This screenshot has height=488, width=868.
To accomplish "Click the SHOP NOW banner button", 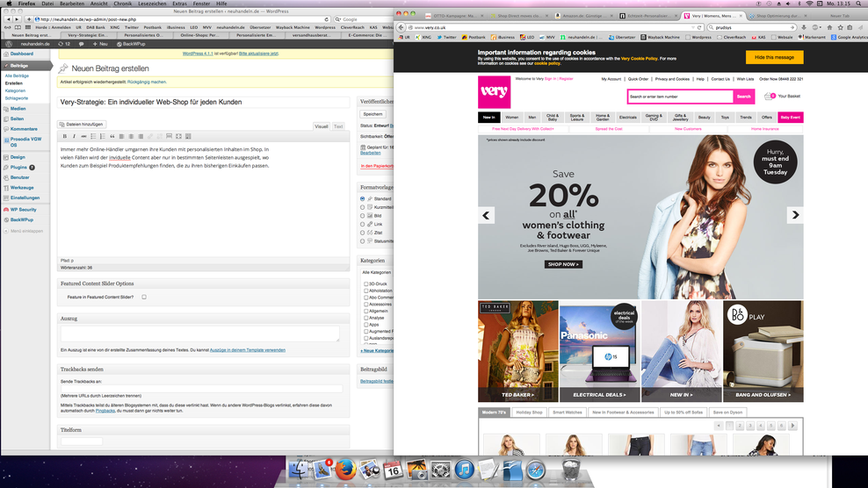I will pos(563,264).
